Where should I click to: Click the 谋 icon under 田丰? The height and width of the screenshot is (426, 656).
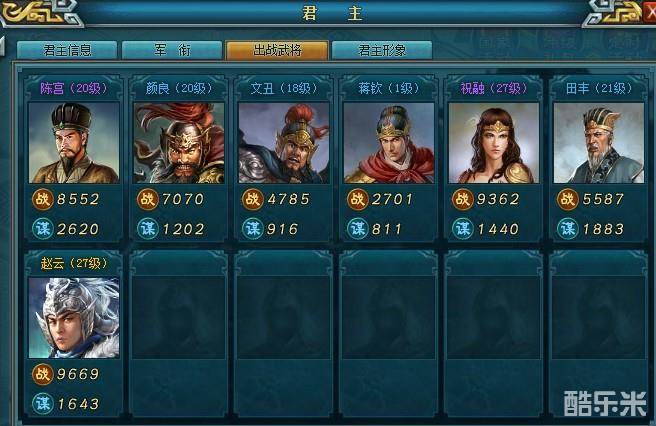point(568,228)
